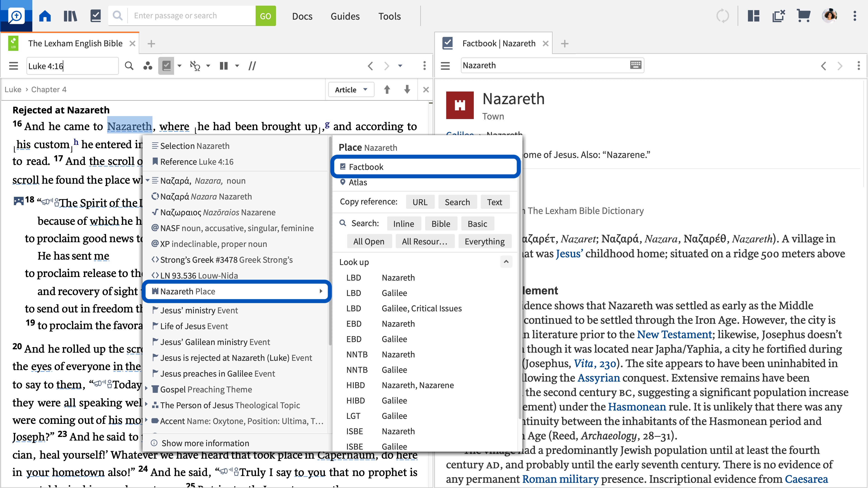Viewport: 868px width, 488px height.
Task: Copy reference as Search
Action: (x=457, y=202)
